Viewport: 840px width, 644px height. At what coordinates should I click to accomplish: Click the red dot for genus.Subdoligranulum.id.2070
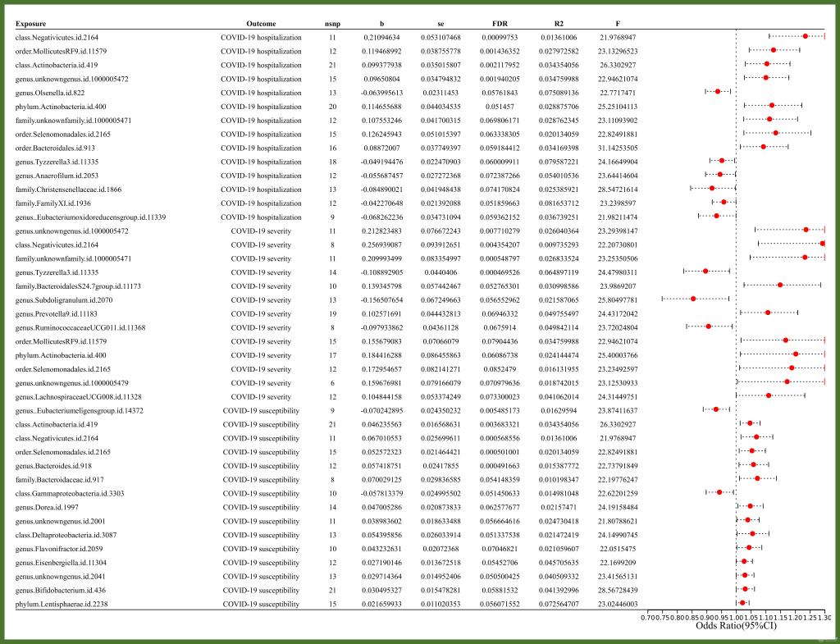(x=693, y=299)
